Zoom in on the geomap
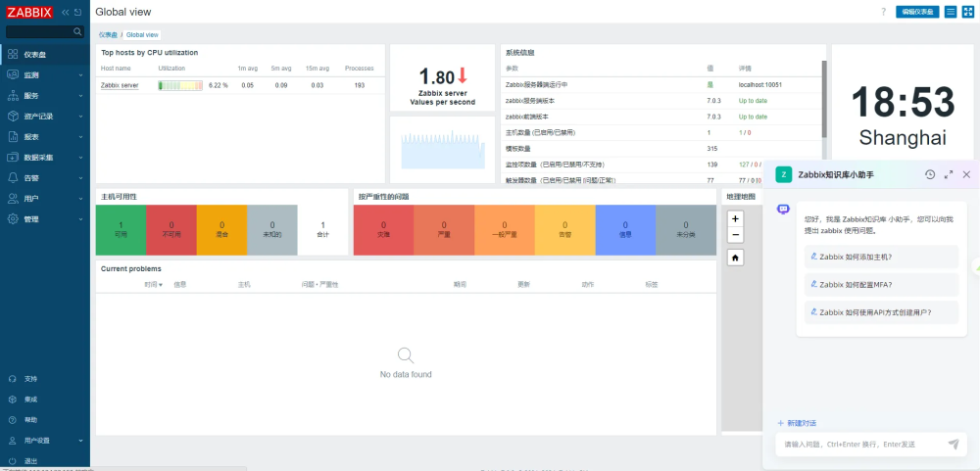The height and width of the screenshot is (471, 980). point(736,218)
